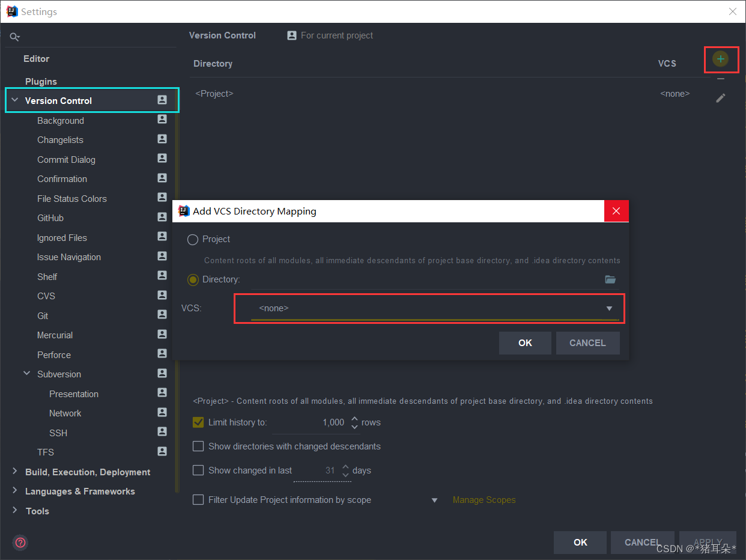Expand Languages & Frameworks node

tap(15, 491)
